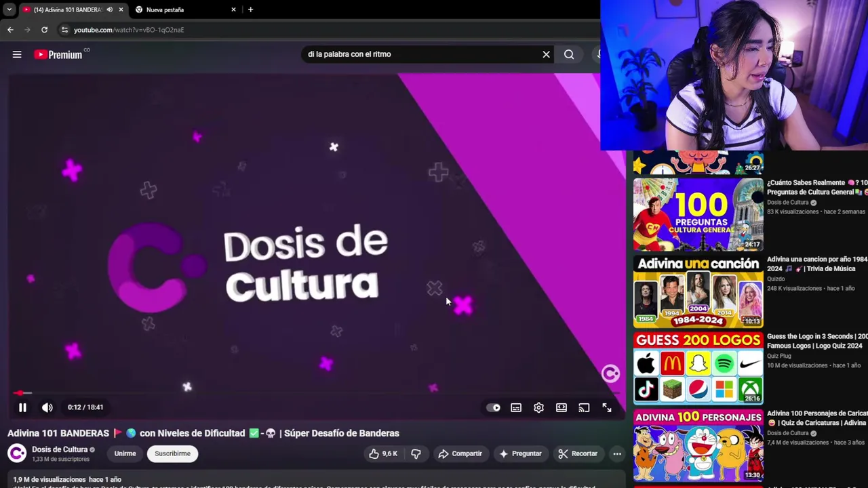Open the YouTube hamburger guide menu

17,54
